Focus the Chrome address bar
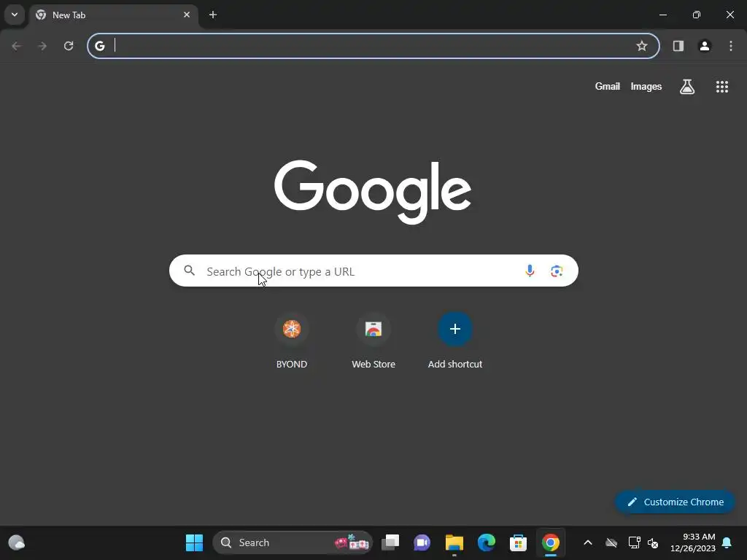Screen dimensions: 747x560 coord(373,46)
